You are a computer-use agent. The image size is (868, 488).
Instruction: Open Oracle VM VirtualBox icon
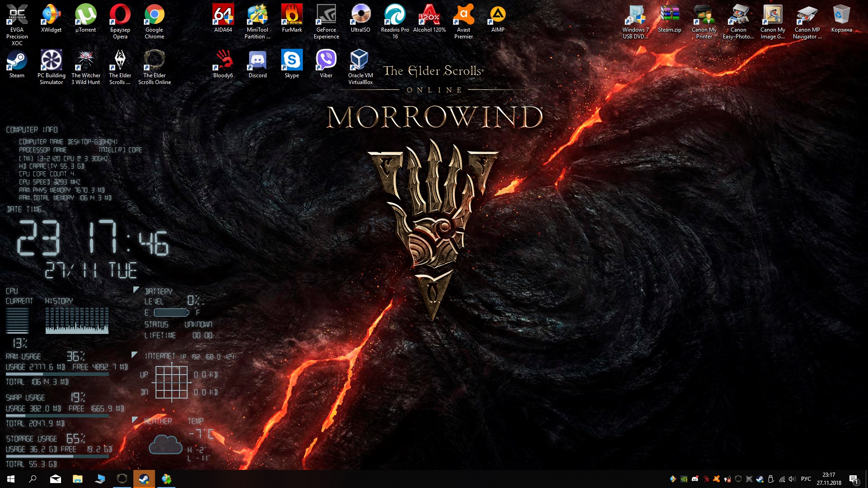(360, 60)
